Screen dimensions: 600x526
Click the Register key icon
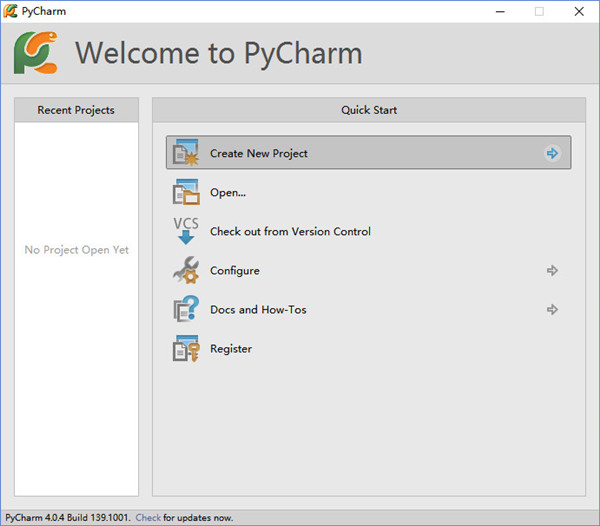pos(186,348)
